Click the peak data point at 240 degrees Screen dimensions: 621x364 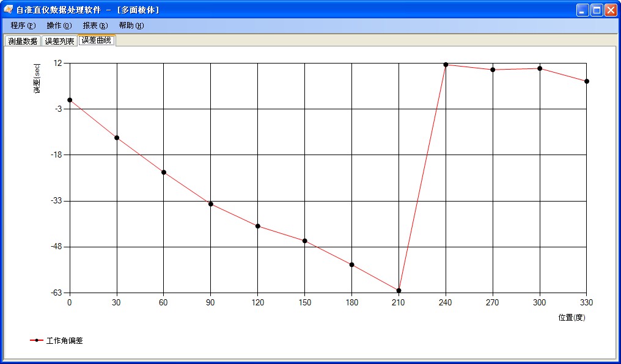446,65
